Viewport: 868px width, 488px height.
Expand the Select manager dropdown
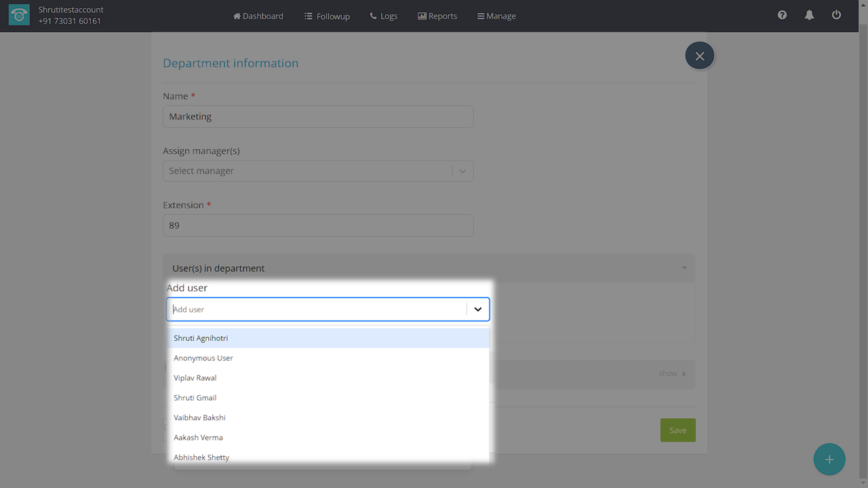(x=462, y=171)
